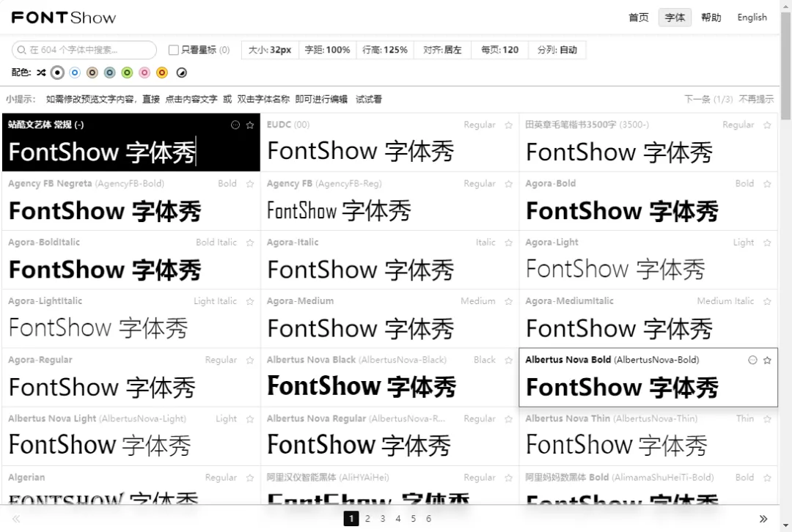Select the green color scheme swatch
This screenshot has height=532, width=792.
coord(128,73)
